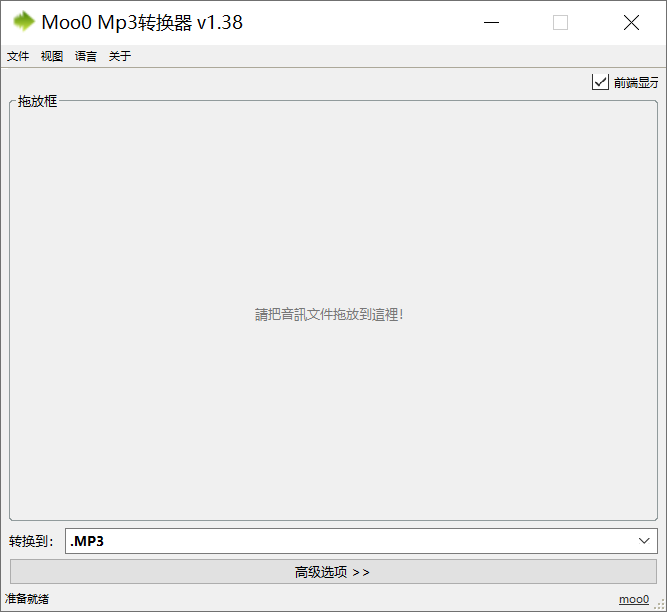
Task: Click the 拖放框 group label
Action: (x=37, y=101)
